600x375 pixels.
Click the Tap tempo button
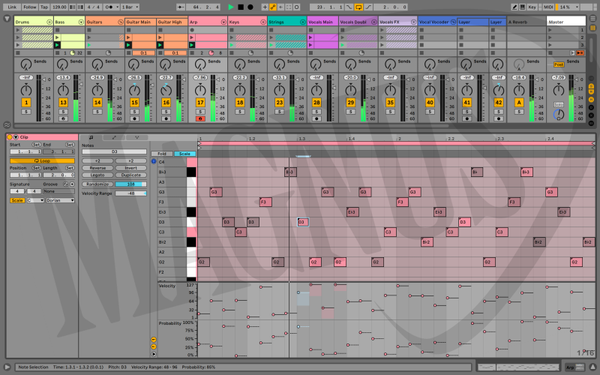tap(44, 7)
